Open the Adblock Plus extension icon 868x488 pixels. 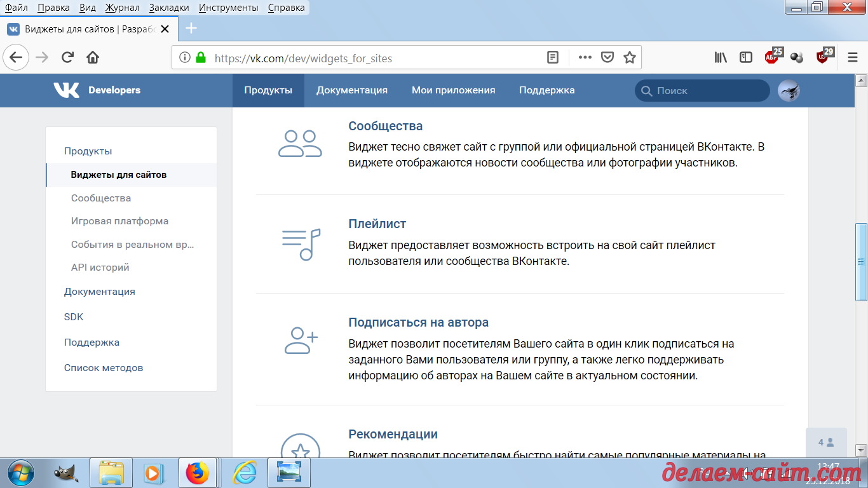point(773,56)
